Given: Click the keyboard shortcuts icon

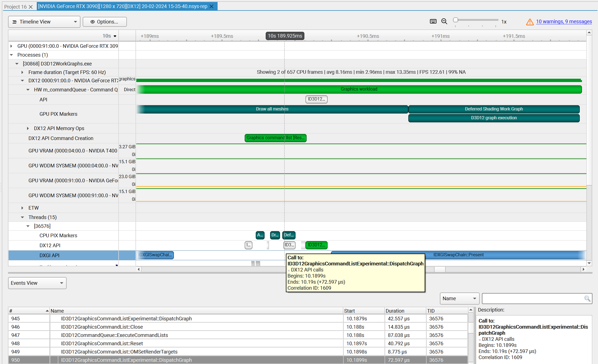Looking at the screenshot, I should pos(433,21).
